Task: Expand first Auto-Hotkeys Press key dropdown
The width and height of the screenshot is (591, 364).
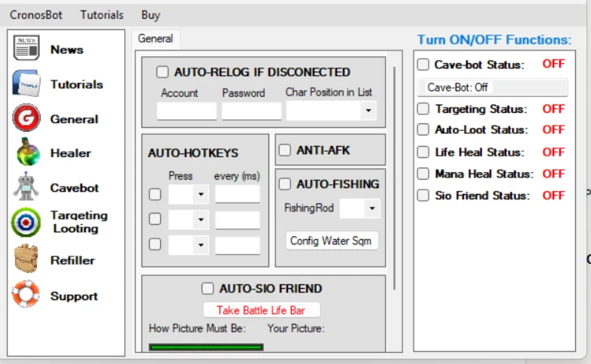Action: [188, 195]
